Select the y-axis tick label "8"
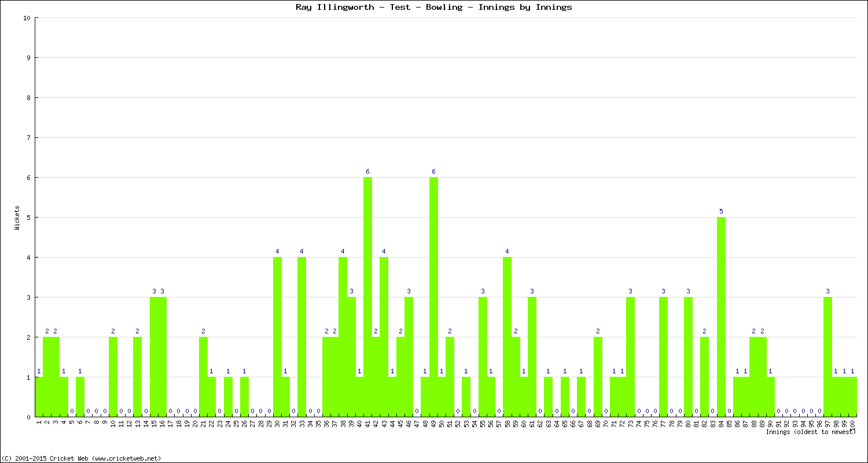 [28, 98]
